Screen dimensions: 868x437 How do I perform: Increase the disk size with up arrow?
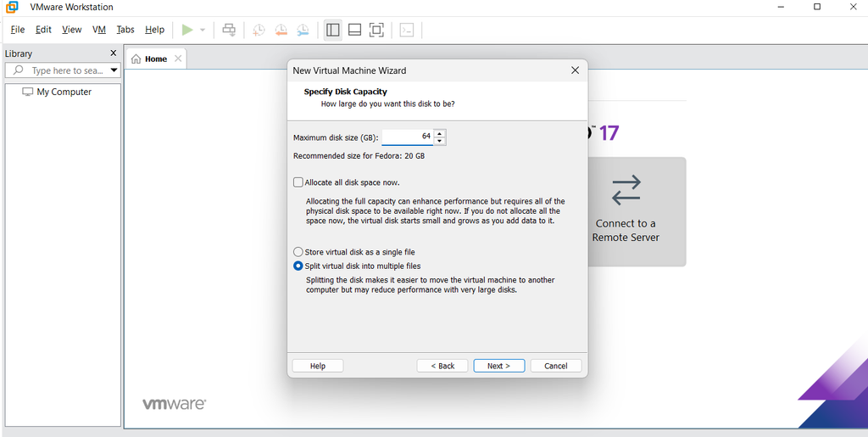(440, 133)
